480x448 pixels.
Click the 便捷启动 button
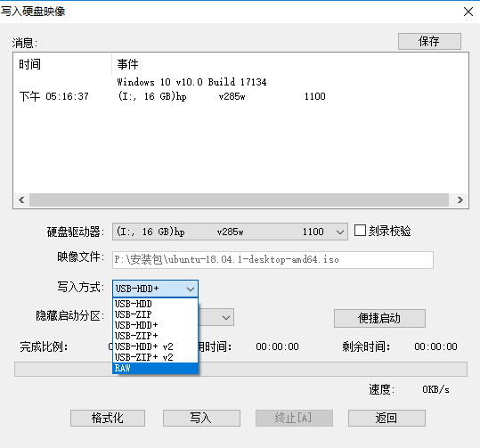[x=379, y=318]
